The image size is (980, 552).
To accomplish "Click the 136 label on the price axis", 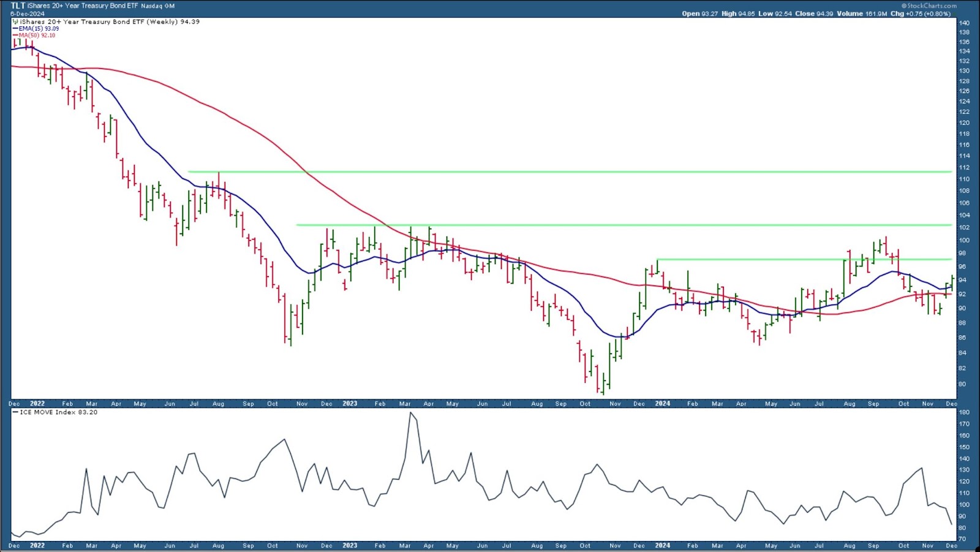I will coord(964,42).
